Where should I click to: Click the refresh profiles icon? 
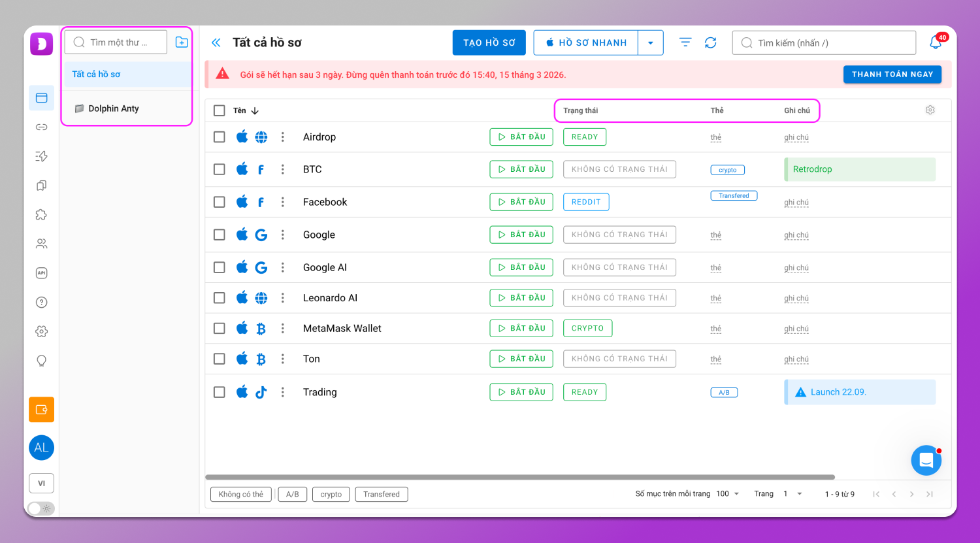click(710, 42)
